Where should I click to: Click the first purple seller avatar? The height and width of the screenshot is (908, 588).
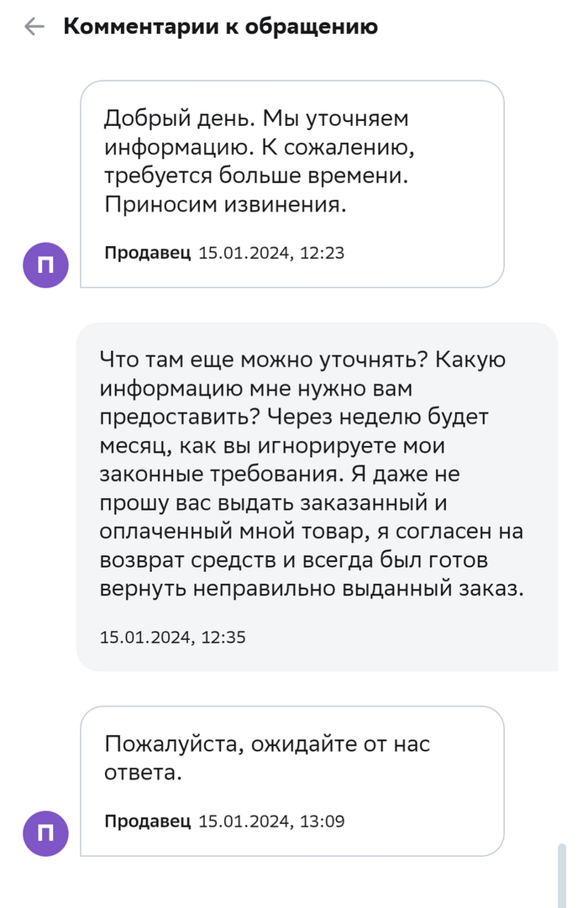coord(45,265)
